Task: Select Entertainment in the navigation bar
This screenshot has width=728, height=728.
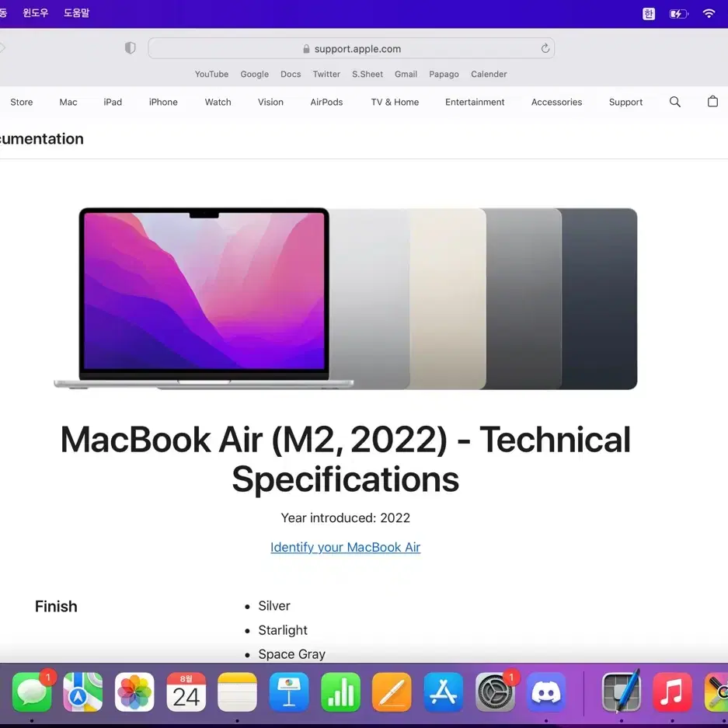Action: pyautogui.click(x=475, y=102)
